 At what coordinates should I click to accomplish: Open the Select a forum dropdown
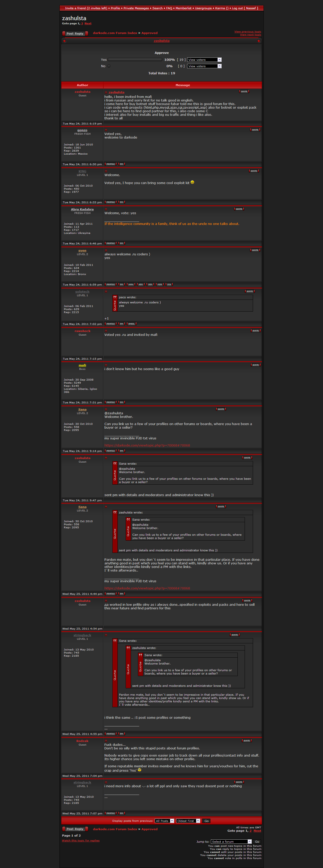coord(231,841)
